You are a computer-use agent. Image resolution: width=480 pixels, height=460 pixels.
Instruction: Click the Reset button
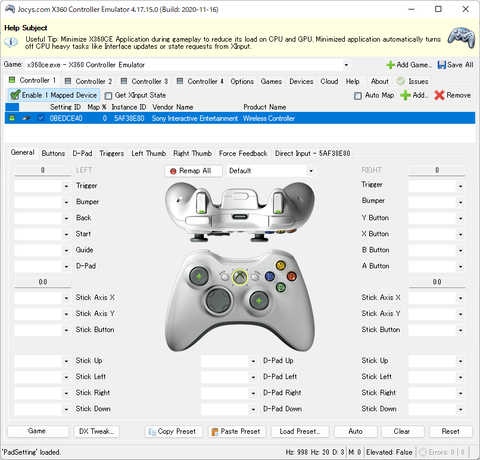click(451, 431)
